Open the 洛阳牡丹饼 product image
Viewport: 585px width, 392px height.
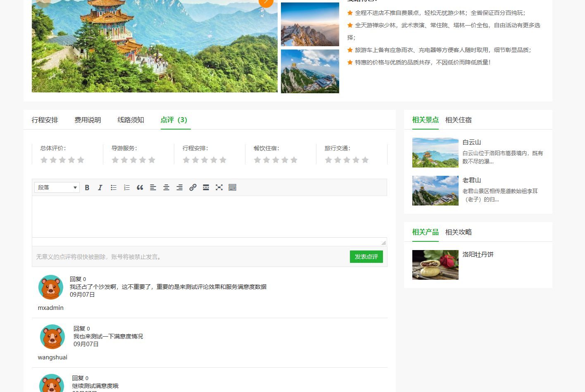[x=435, y=265]
